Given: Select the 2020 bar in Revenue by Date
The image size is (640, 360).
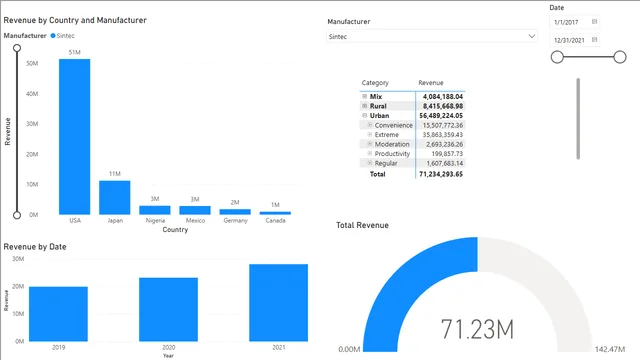Looking at the screenshot, I should point(169,309).
